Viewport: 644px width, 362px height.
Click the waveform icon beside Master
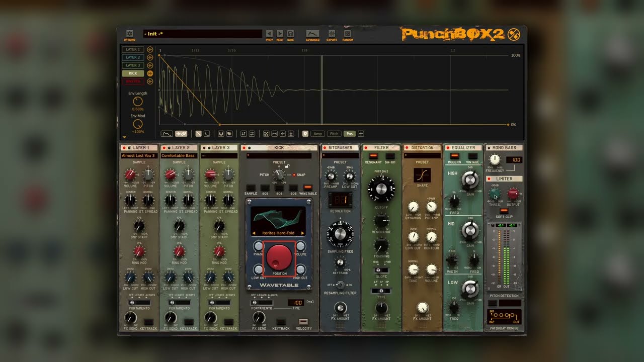coord(150,81)
